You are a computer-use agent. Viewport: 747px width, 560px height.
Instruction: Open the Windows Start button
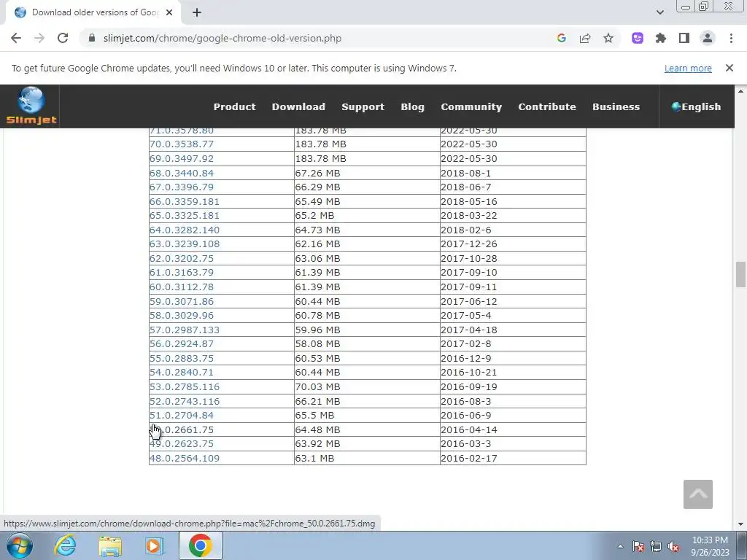(20, 545)
